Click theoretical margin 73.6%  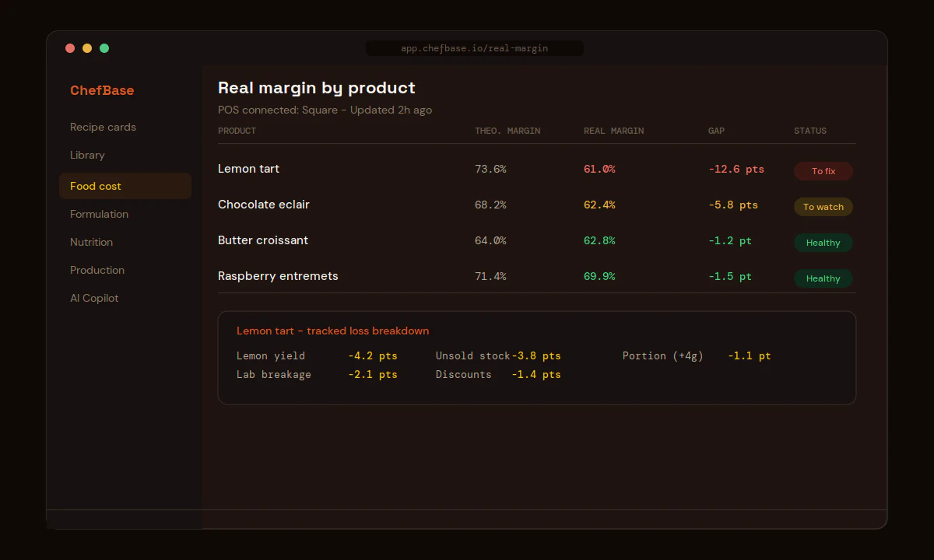[490, 169]
